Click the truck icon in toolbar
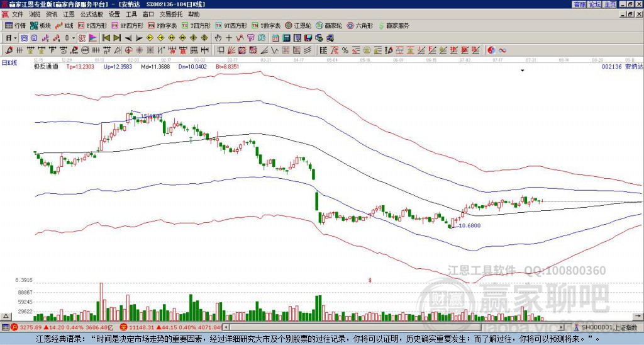The height and width of the screenshot is (345, 644). [x=330, y=38]
